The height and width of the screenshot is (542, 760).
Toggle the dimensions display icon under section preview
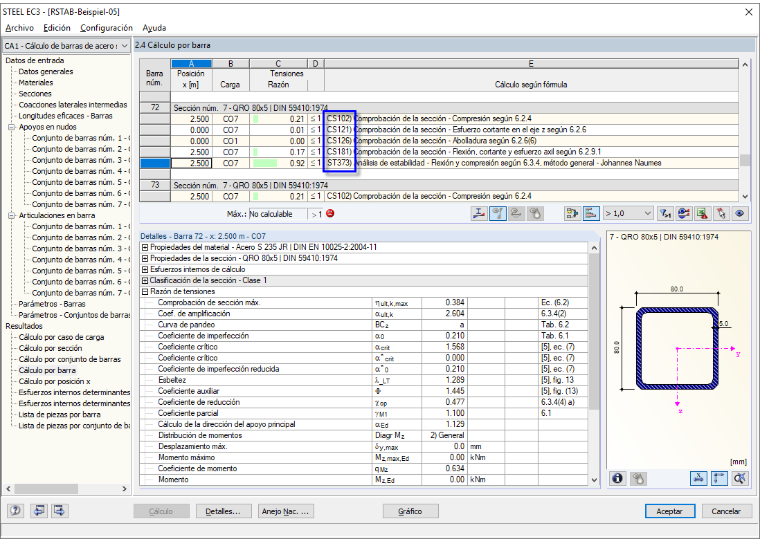click(x=719, y=478)
